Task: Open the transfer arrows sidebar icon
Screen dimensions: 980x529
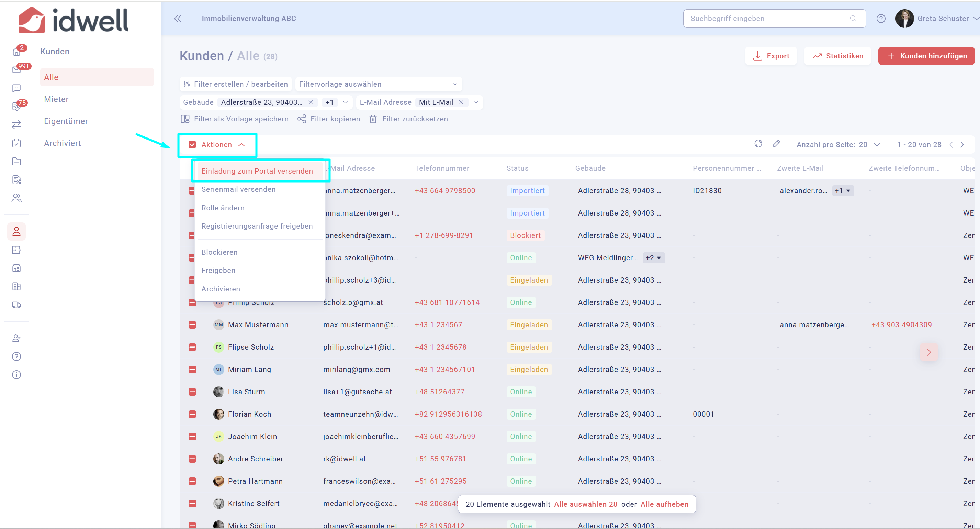Action: pos(16,125)
